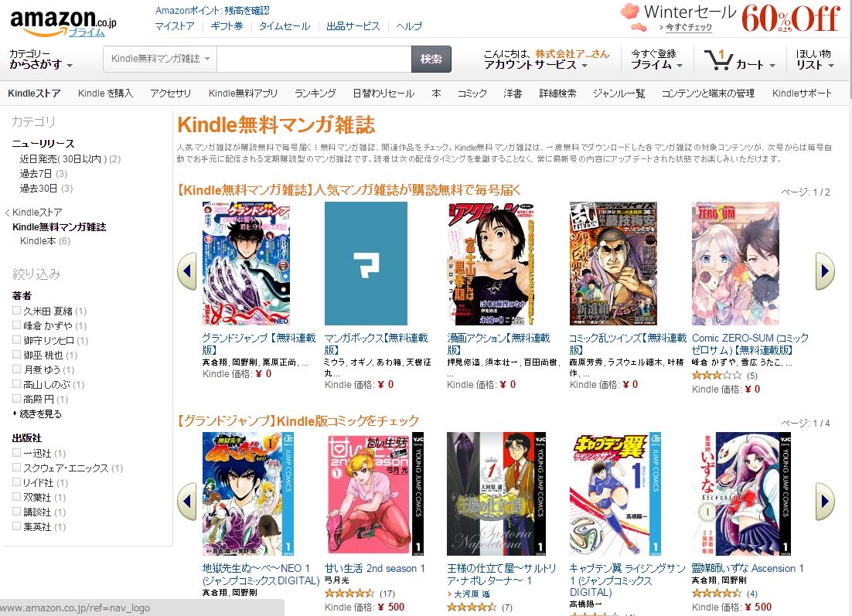Check the 久米田 夏緒 author filter
This screenshot has height=616, width=852.
(17, 311)
